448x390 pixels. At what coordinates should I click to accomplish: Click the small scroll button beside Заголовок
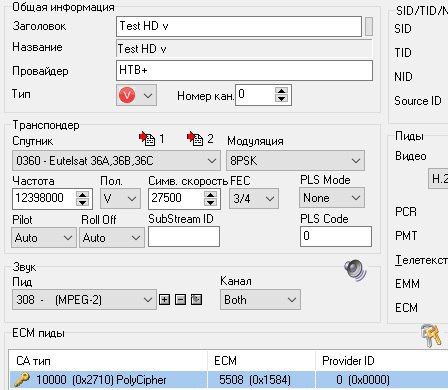(369, 26)
